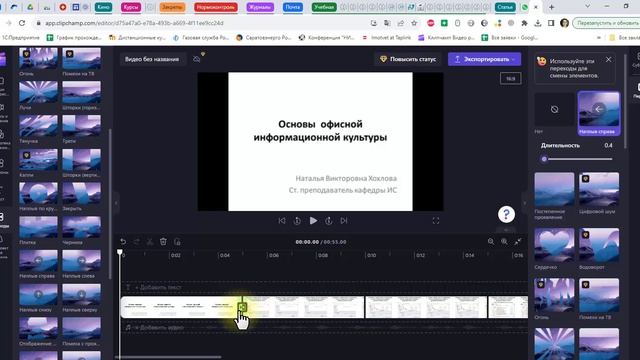Choose 'Сердечко' heart transition in right panel

(554, 245)
